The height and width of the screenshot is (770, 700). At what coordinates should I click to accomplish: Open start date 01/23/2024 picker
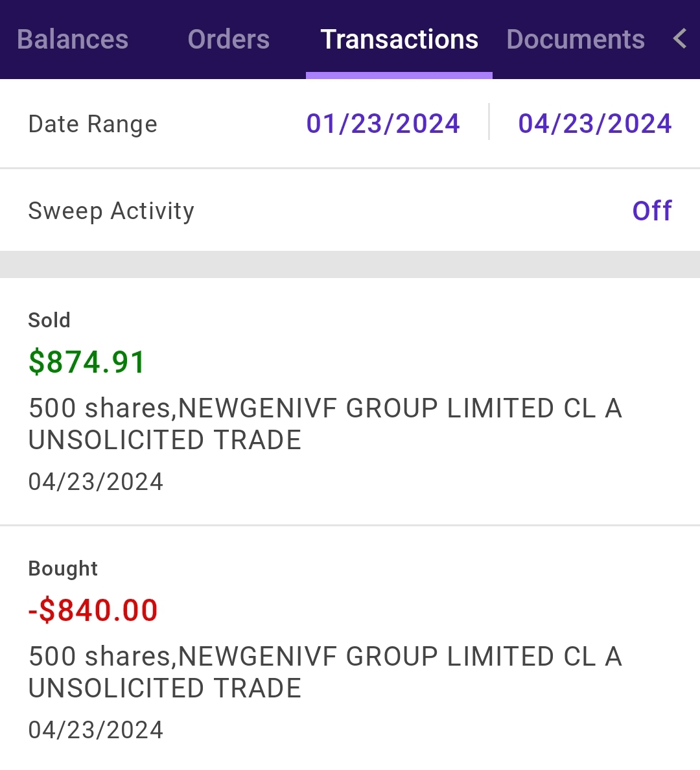[383, 124]
